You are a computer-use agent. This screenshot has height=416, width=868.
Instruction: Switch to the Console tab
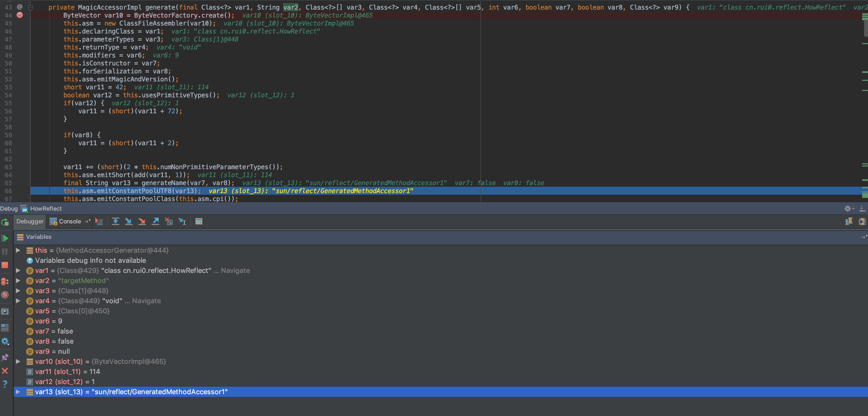tap(66, 221)
